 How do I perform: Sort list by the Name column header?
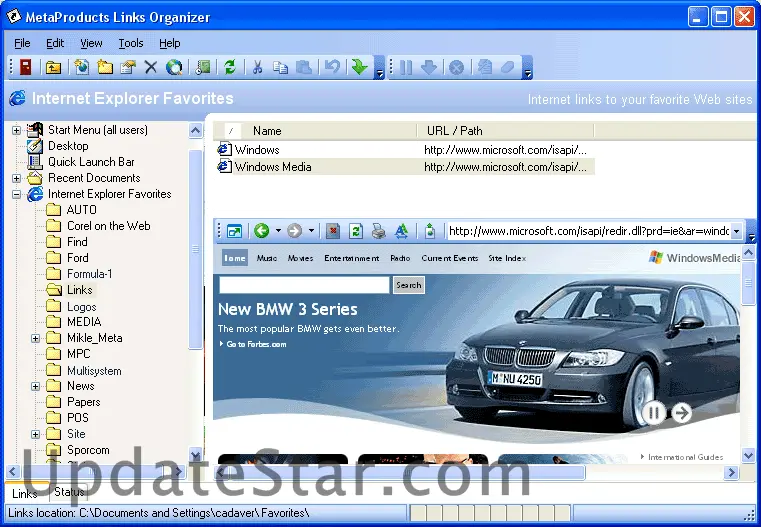(x=267, y=131)
